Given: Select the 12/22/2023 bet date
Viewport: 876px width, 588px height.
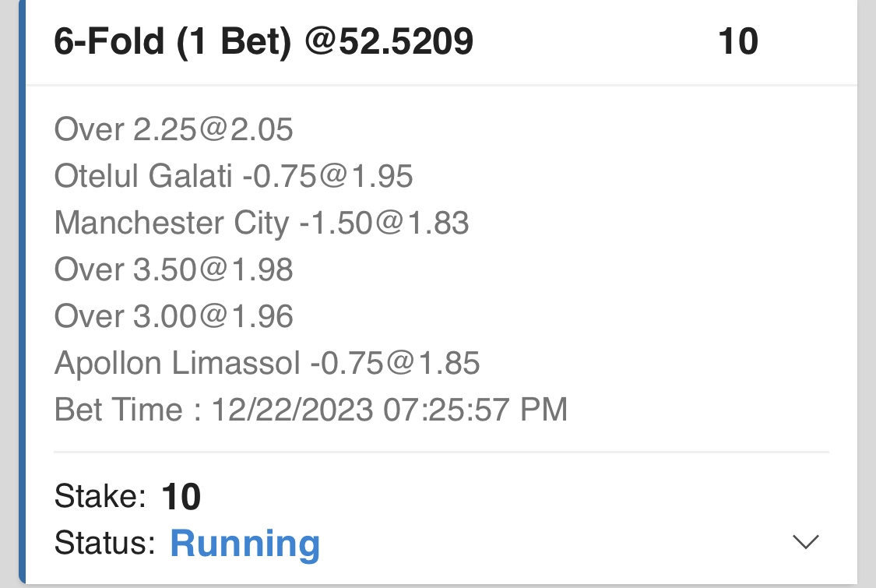Looking at the screenshot, I should click(293, 410).
